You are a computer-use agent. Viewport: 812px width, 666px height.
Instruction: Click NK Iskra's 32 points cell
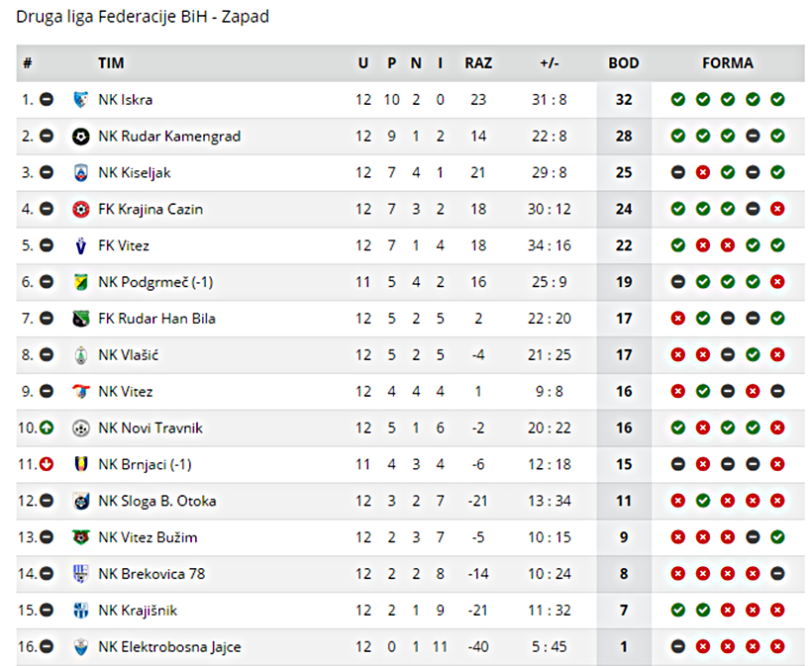click(624, 99)
